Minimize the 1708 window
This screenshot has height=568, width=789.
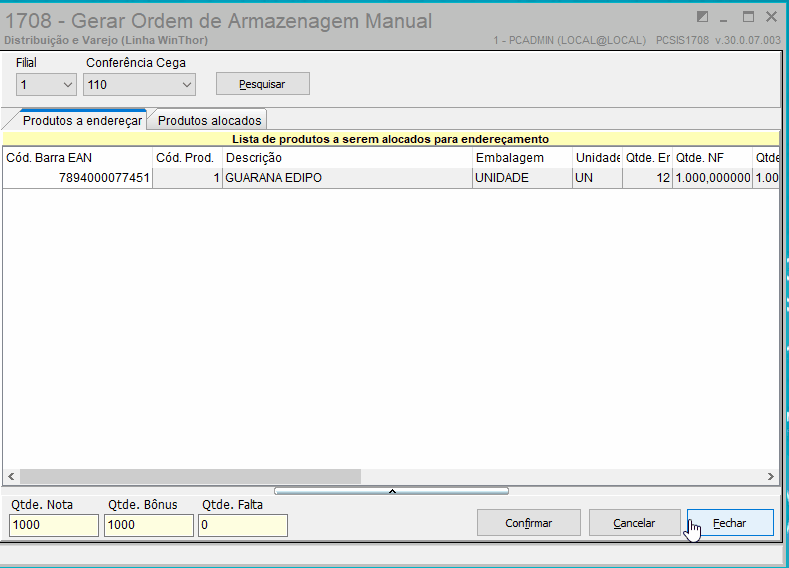coord(724,19)
